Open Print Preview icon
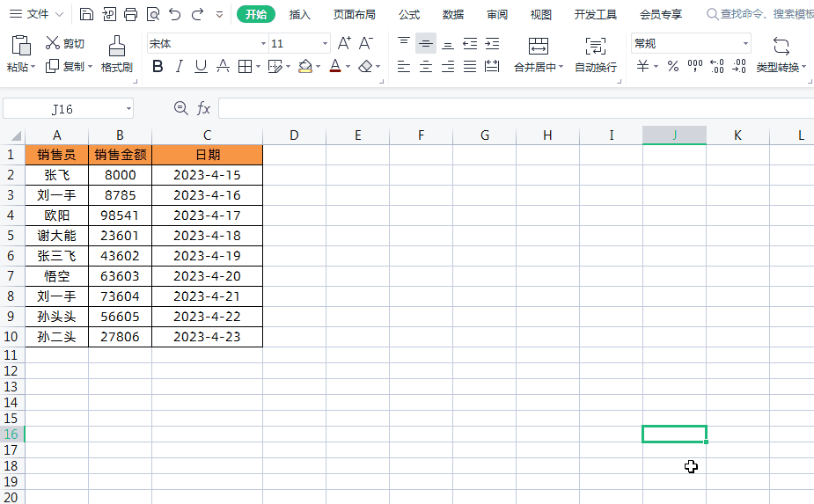The width and height of the screenshot is (814, 504). [x=152, y=14]
